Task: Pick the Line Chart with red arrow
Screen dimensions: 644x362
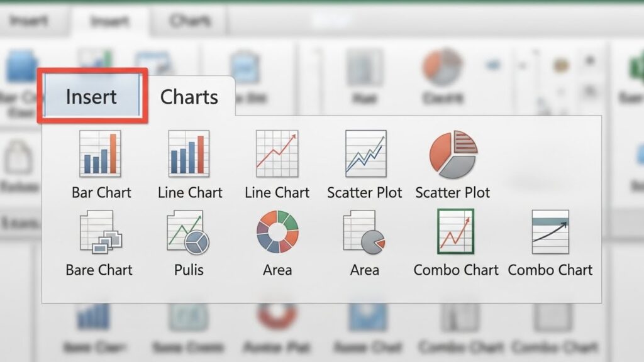Action: click(276, 154)
